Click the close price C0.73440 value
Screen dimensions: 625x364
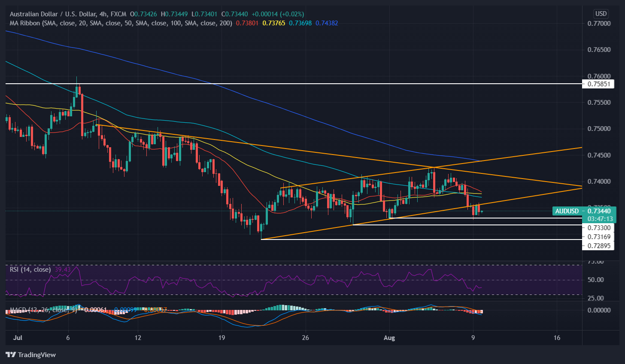[234, 14]
